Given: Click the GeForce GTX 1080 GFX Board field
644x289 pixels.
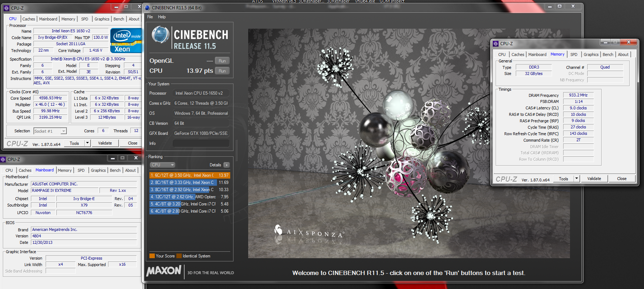Looking at the screenshot, I should [201, 133].
